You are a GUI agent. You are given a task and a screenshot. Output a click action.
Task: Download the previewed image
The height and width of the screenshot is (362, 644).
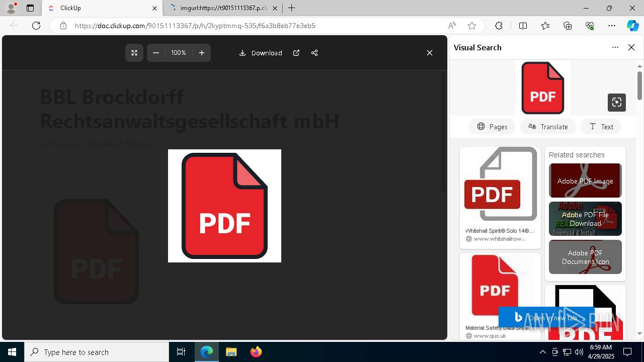click(261, 53)
